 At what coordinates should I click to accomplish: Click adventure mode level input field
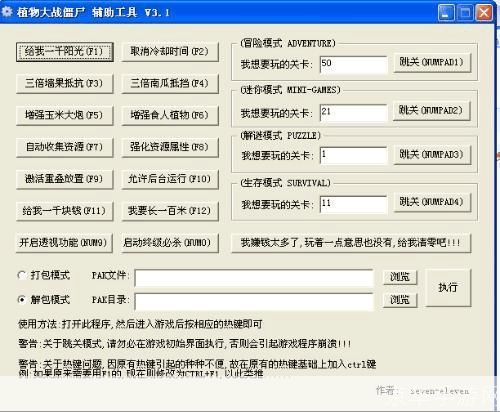tap(354, 64)
